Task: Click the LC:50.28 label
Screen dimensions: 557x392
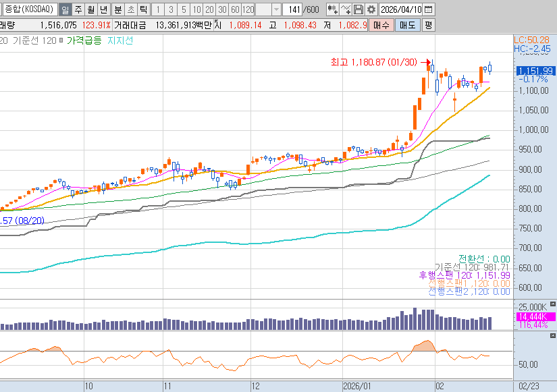Action: [532, 40]
